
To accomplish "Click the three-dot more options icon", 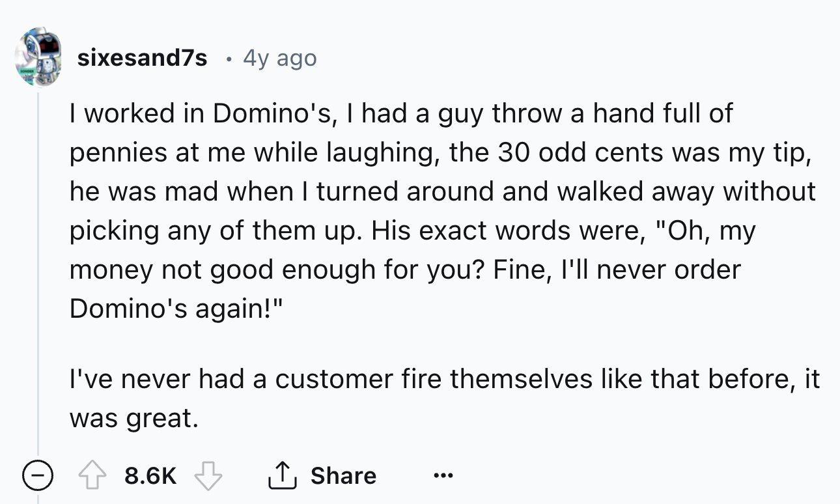I will pyautogui.click(x=443, y=475).
